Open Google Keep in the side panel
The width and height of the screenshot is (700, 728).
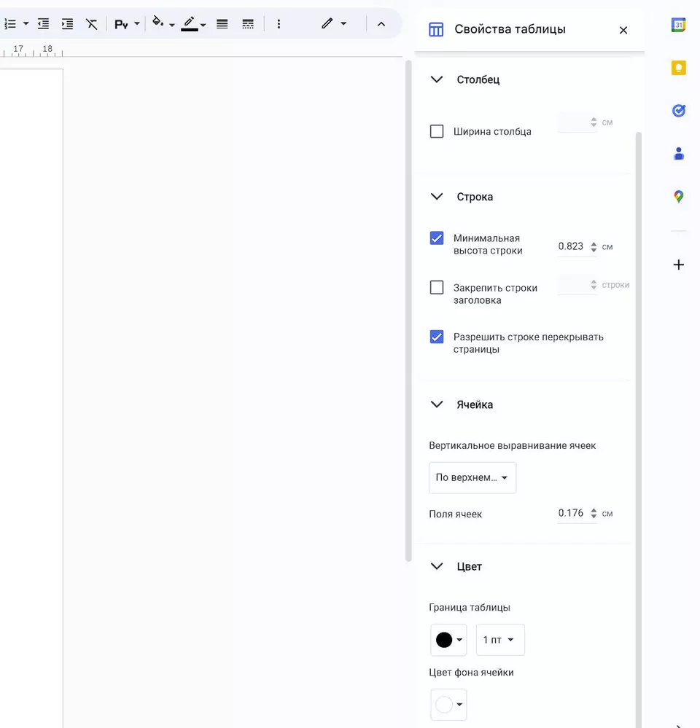coord(678,68)
